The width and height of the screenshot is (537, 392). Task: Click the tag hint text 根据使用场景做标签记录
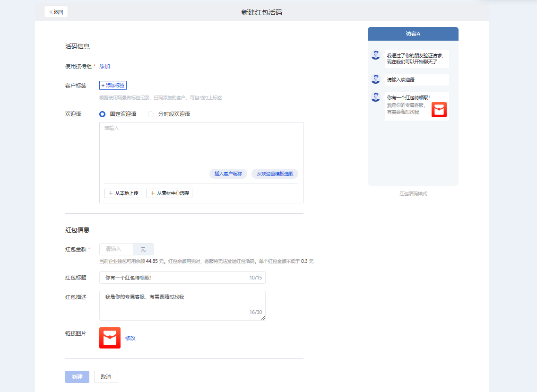(x=160, y=98)
